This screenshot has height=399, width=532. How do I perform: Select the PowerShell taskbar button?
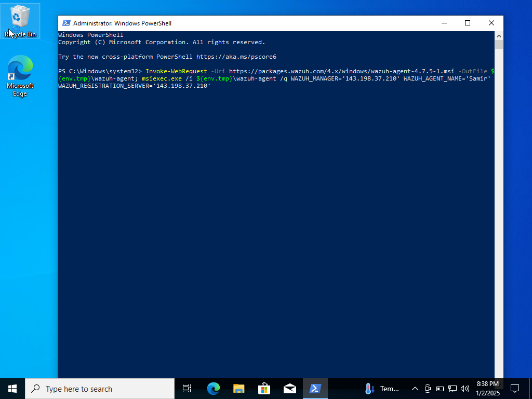[x=315, y=389]
